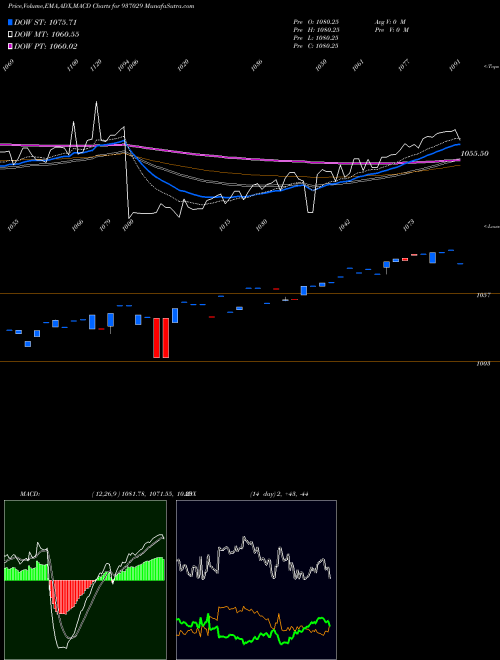This screenshot has height=660, width=500.
Task: Select the 'DOW PT: 1060.02' legend text
Action: 45,46
